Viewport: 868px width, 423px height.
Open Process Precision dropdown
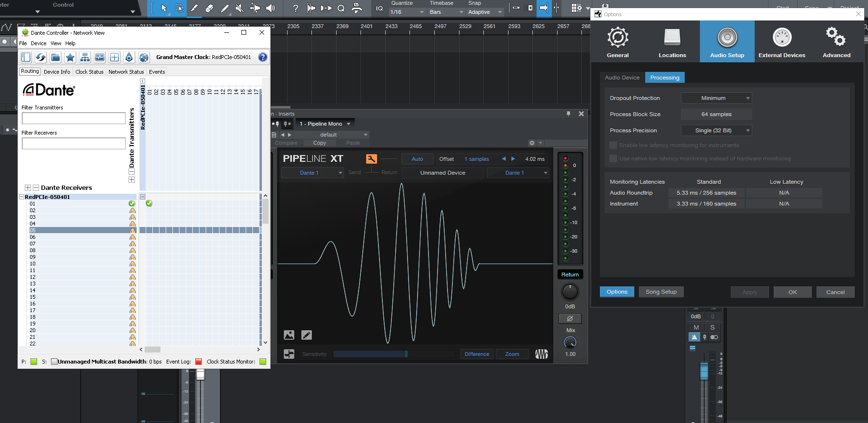click(x=717, y=130)
